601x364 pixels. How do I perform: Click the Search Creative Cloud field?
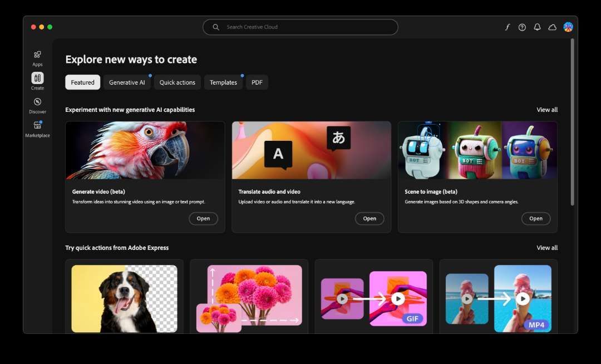pyautogui.click(x=300, y=27)
